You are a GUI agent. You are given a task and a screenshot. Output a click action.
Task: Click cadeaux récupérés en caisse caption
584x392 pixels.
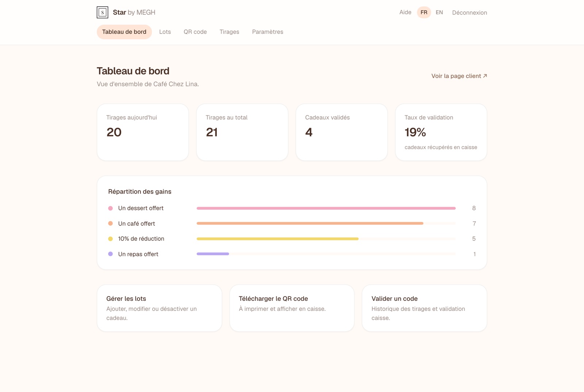[441, 147]
